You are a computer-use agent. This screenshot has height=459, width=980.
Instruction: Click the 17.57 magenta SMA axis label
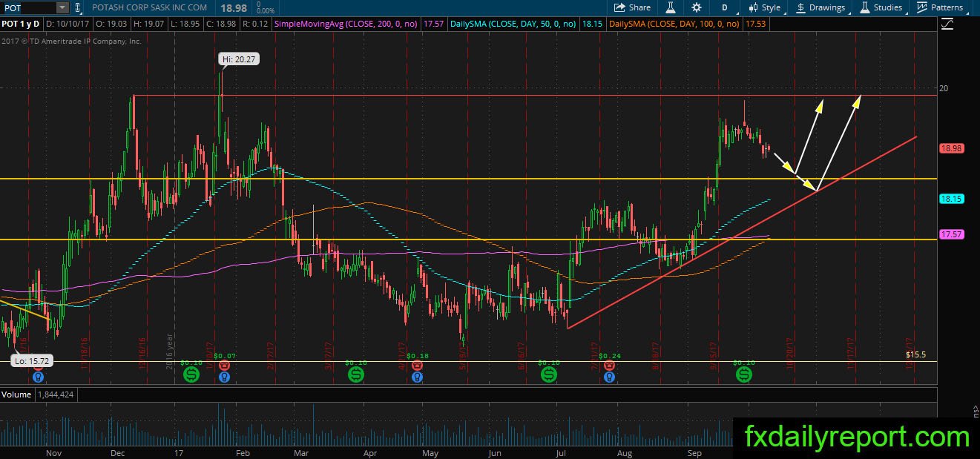tap(951, 234)
